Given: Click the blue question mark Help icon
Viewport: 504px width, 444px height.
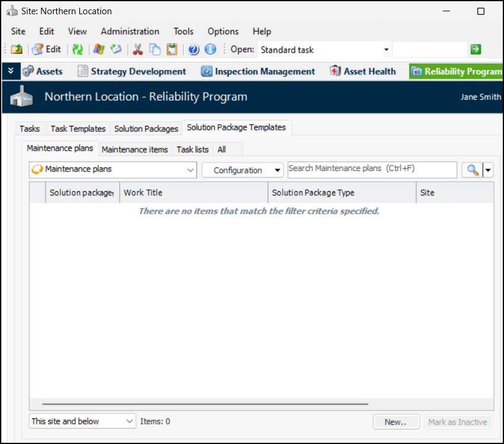Looking at the screenshot, I should point(193,49).
